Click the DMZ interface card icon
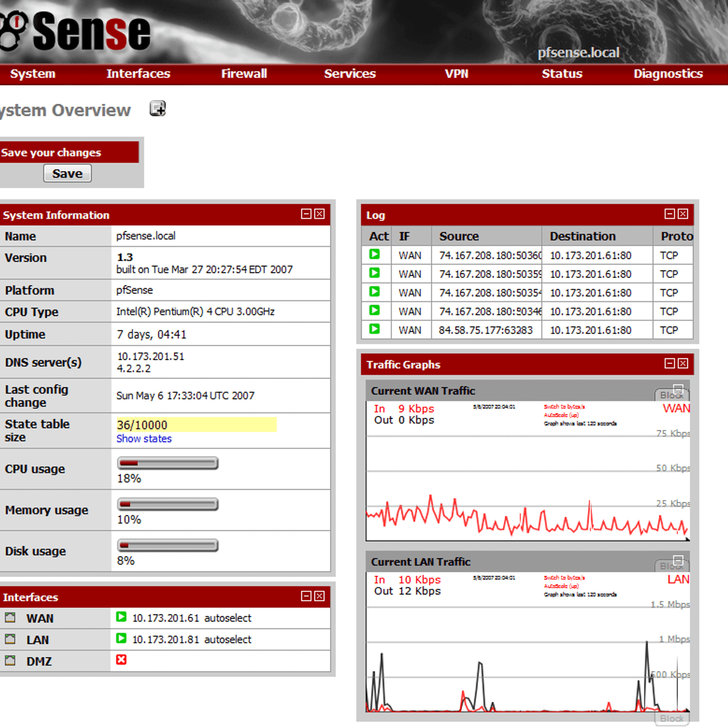This screenshot has width=728, height=728. click(10, 660)
